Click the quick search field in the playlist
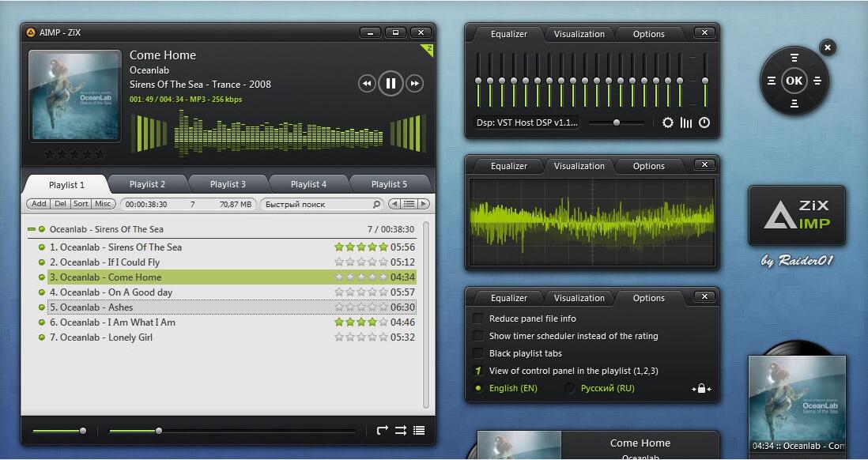Viewport: 868px width, 460px height. point(316,204)
